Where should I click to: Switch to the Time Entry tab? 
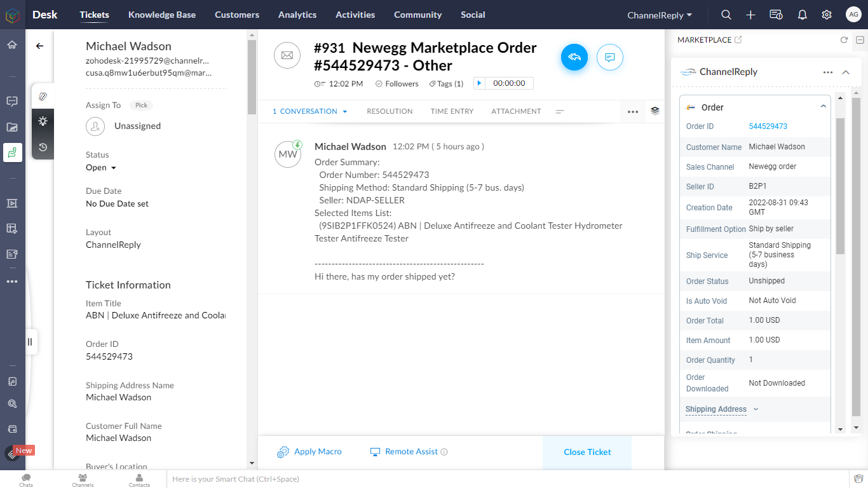[452, 111]
